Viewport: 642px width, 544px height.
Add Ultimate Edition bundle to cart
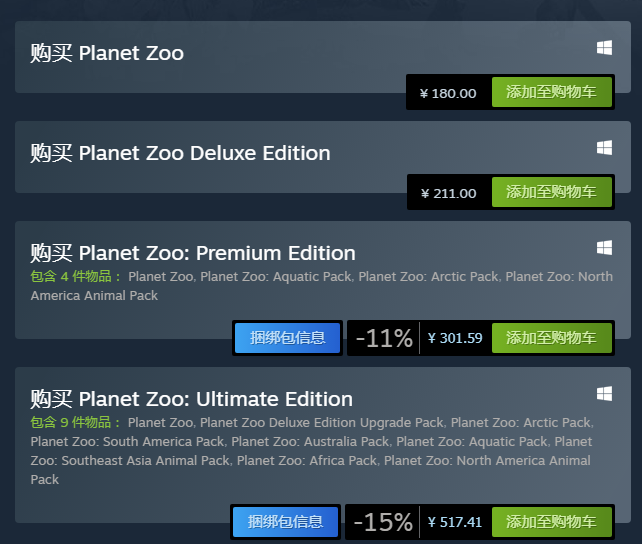[552, 522]
